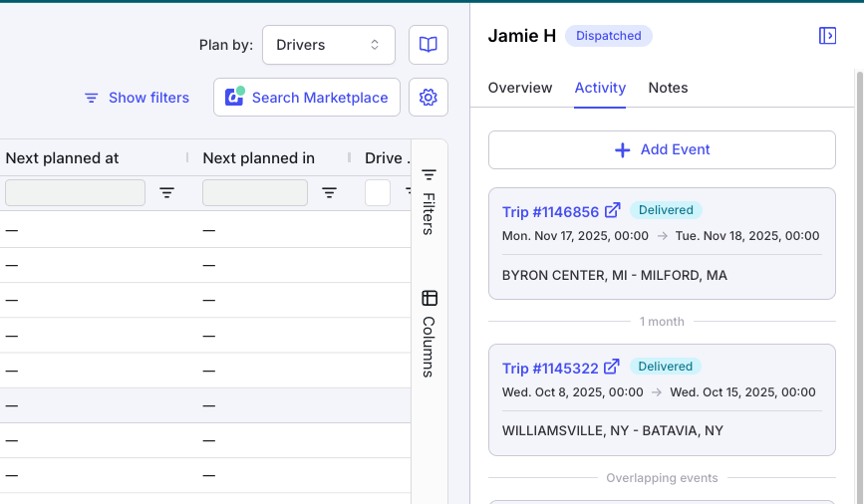
Task: Click the Next planned in filter input
Action: (255, 193)
